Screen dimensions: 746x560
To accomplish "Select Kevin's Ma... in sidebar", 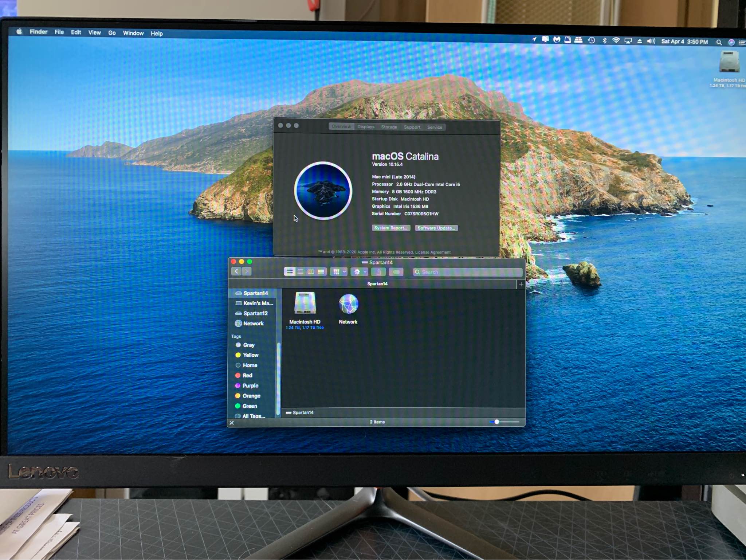I will coord(254,303).
